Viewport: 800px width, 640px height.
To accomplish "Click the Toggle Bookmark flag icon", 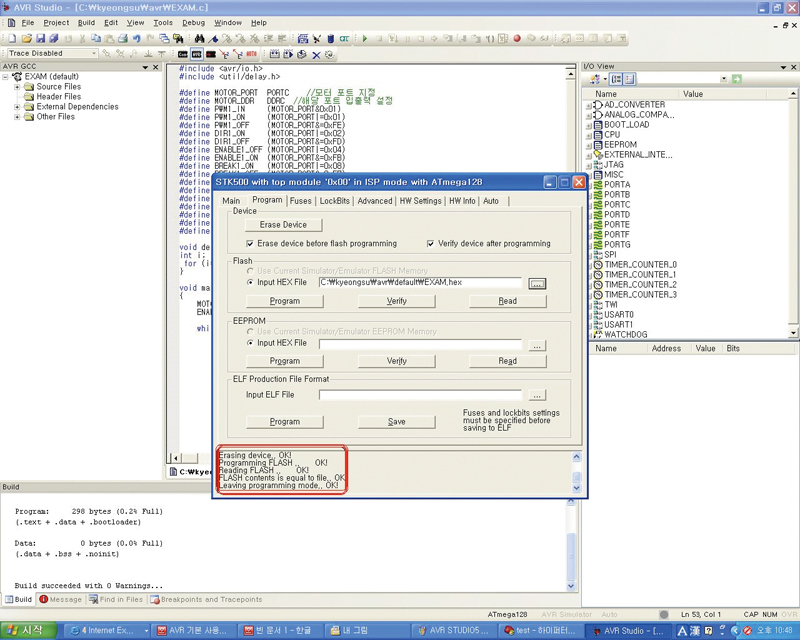I will click(x=213, y=38).
